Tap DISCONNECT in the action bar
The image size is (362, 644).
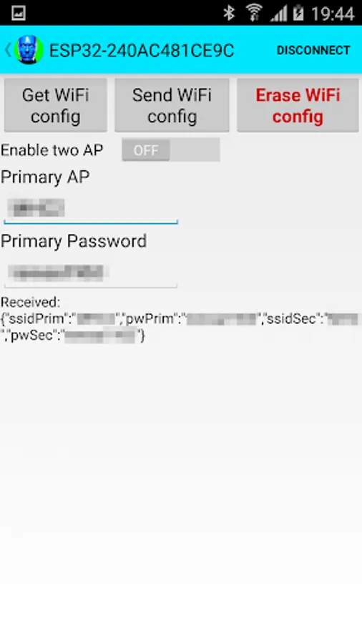pyautogui.click(x=313, y=50)
